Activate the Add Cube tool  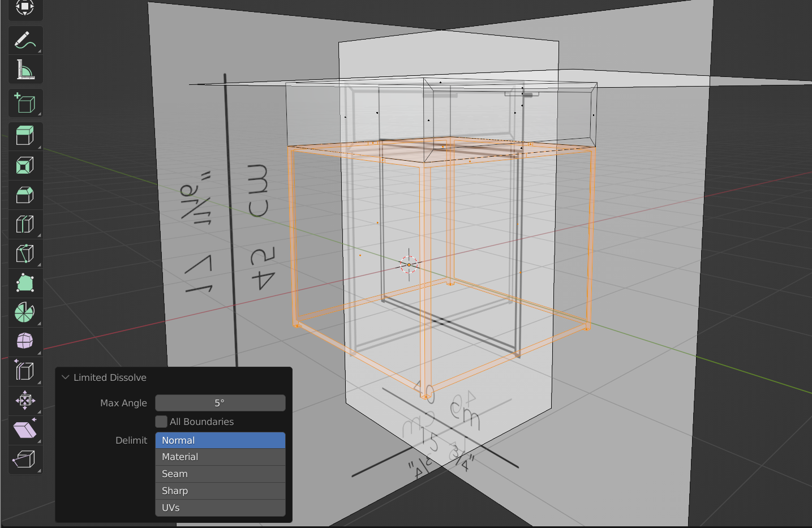pos(25,104)
